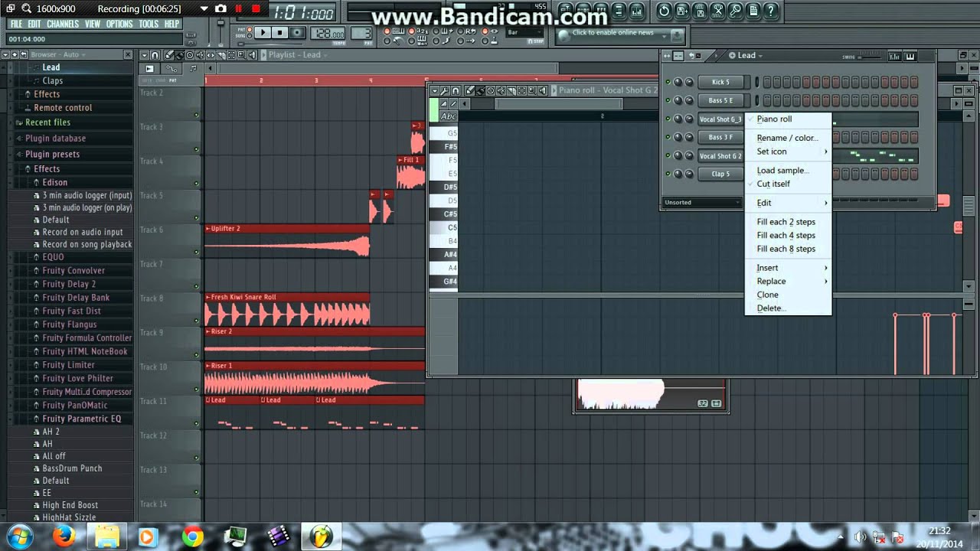Screen dimensions: 980x551
Task: Click the Kick 5 channel button
Action: (720, 82)
